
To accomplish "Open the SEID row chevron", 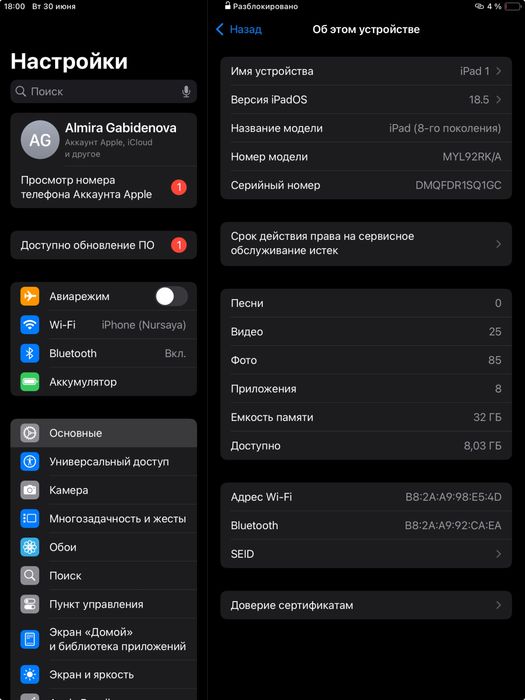I will (x=499, y=554).
